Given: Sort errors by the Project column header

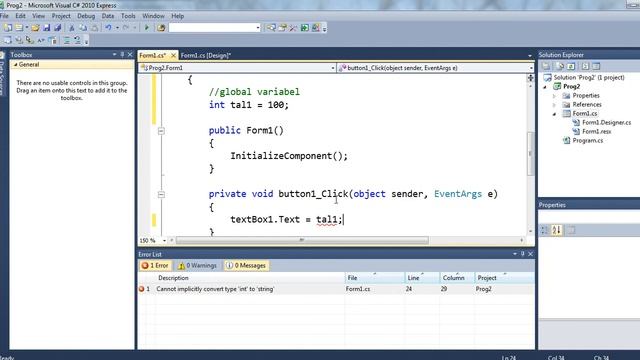Looking at the screenshot, I should coord(504,278).
